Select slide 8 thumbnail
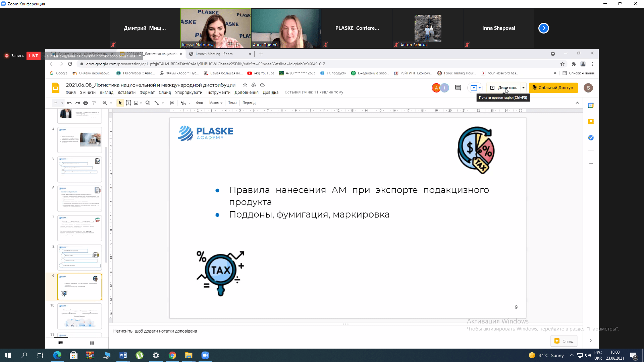 click(79, 257)
